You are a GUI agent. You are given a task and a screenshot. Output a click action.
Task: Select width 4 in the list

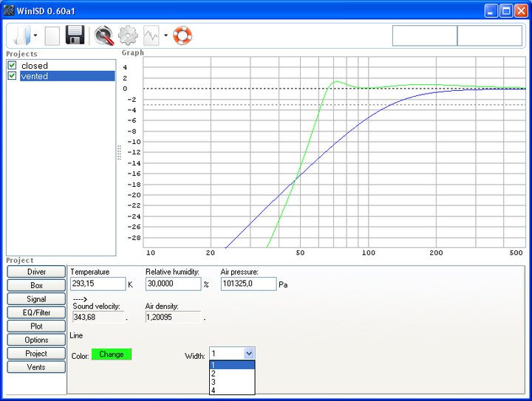point(232,390)
